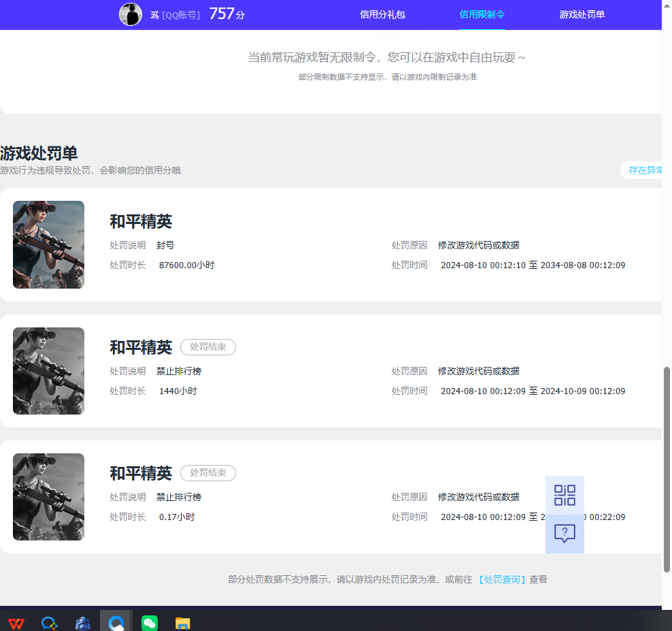This screenshot has height=631, width=672.
Task: Click the 0.17小时 duration value
Action: pos(177,517)
